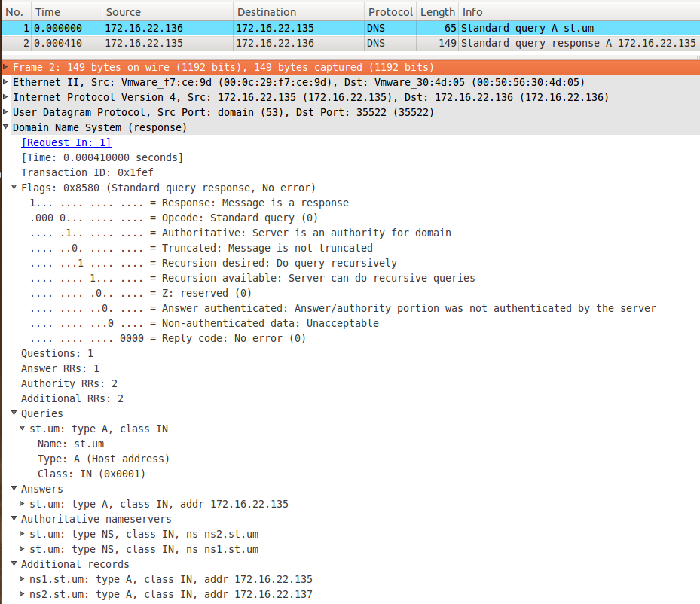The image size is (700, 604).
Task: Select the Answer authenticated flag line
Action: coord(343,308)
